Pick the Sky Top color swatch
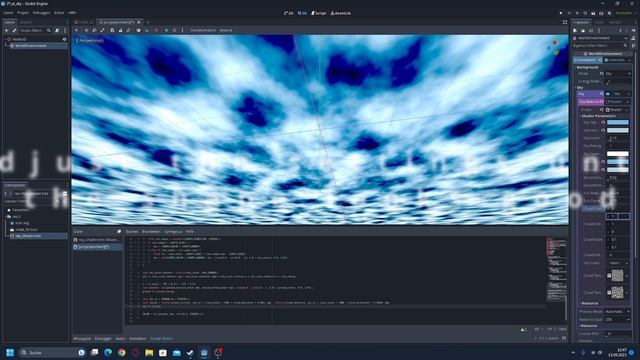640x360 pixels. pos(618,122)
